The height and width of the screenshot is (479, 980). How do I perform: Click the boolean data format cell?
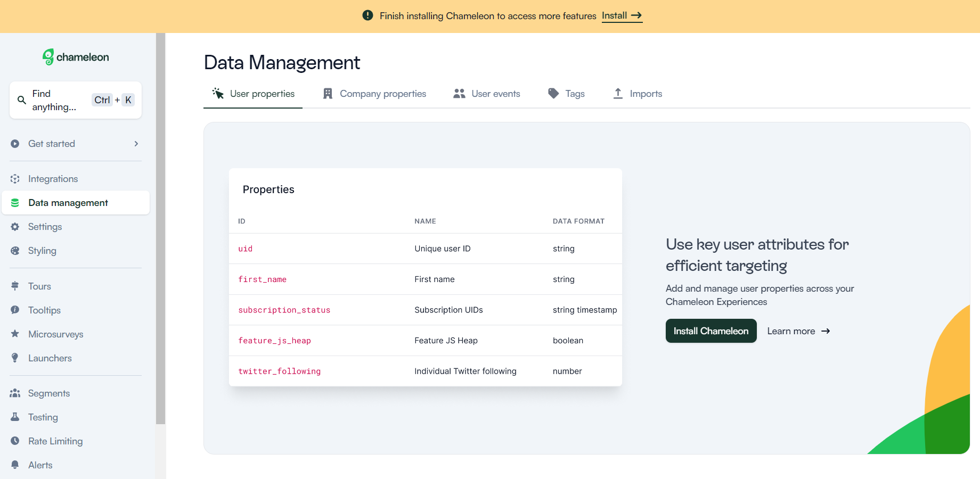tap(568, 341)
